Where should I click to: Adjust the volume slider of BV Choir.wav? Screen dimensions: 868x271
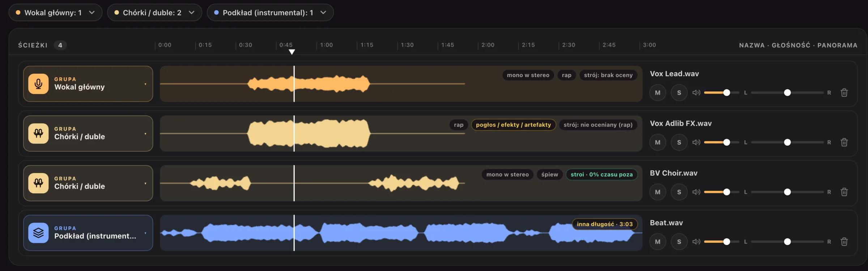pos(722,192)
